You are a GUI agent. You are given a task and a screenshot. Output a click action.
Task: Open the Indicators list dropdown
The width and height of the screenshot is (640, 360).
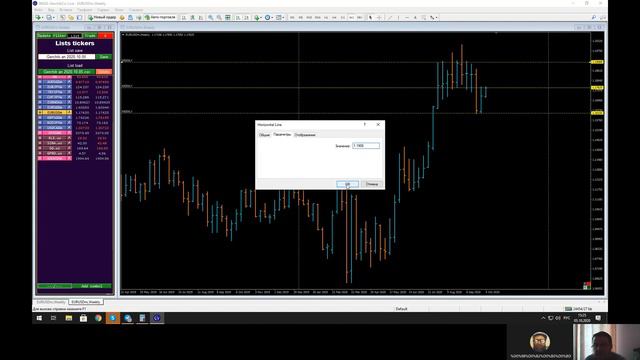(x=258, y=18)
